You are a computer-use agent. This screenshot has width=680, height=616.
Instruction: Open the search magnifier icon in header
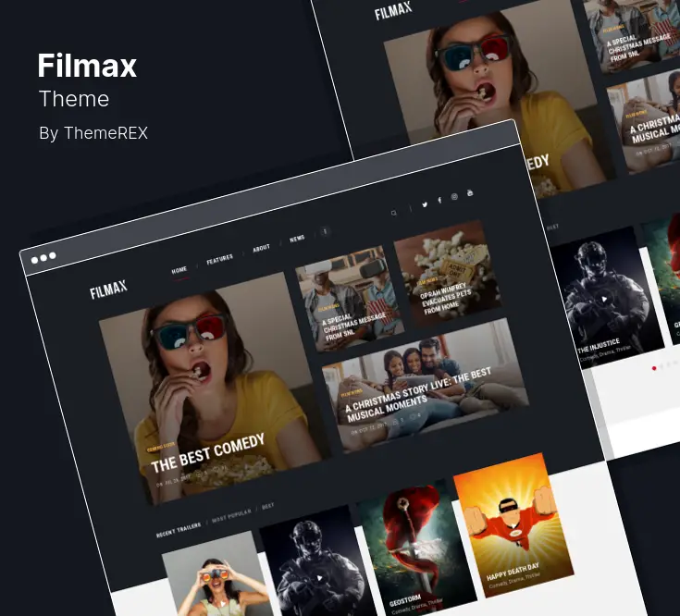click(x=394, y=213)
